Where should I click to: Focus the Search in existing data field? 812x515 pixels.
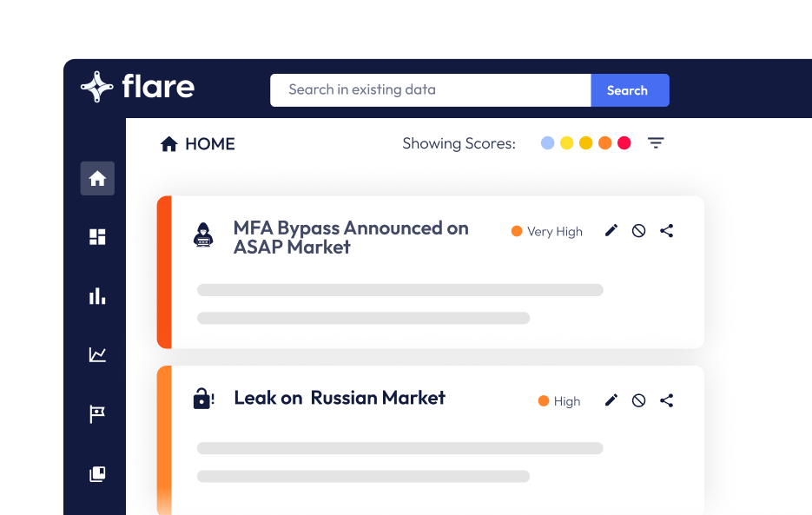click(431, 90)
